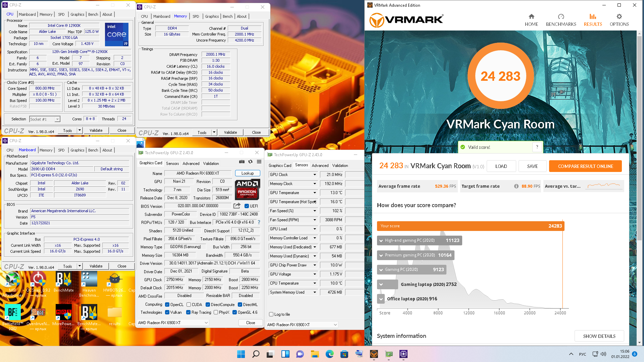The width and height of the screenshot is (644, 362).
Task: Open GPU-Z hamburger menu icon
Action: click(x=259, y=162)
